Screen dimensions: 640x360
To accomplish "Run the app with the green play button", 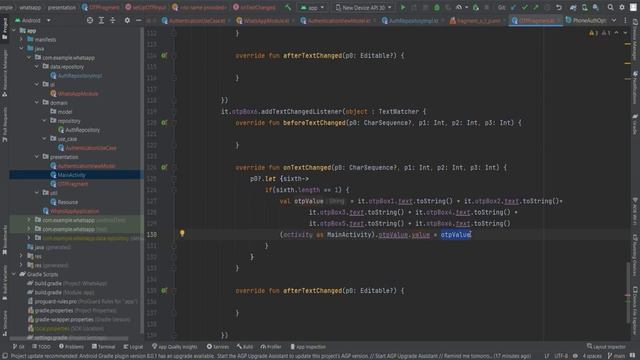I will tap(403, 7).
